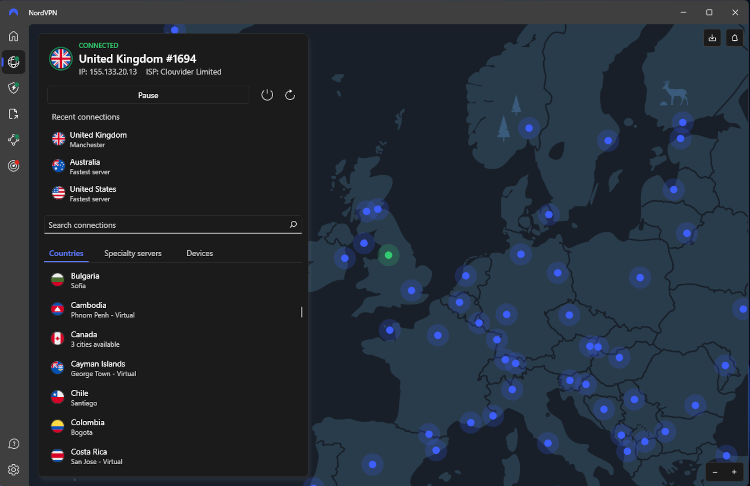
Task: Maximize the NordVPN window
Action: click(709, 12)
